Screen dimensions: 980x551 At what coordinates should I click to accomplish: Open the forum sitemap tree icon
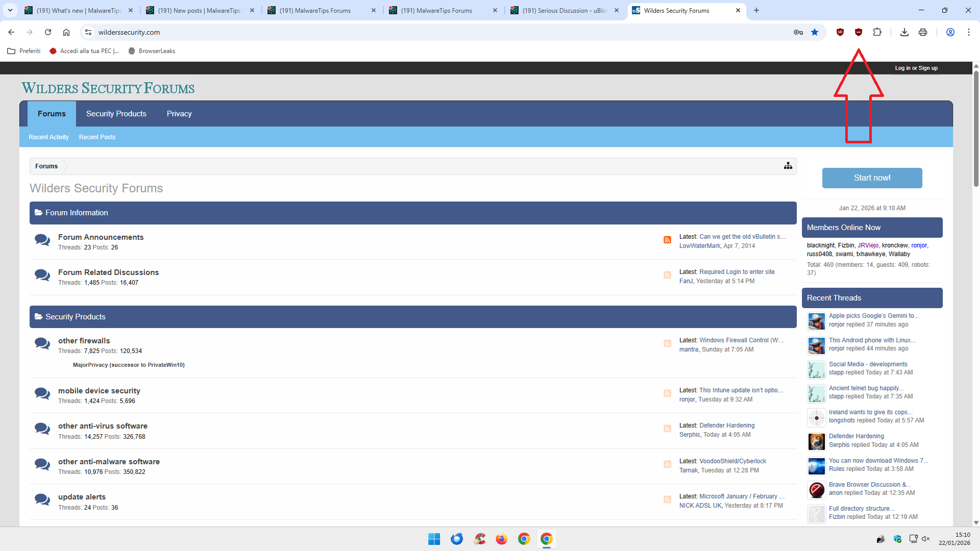pos(788,166)
